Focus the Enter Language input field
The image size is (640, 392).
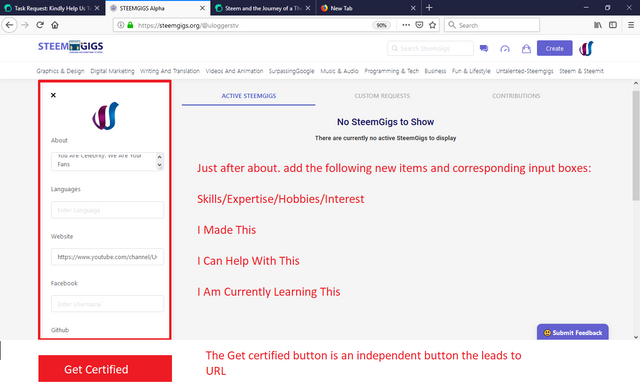tap(107, 210)
